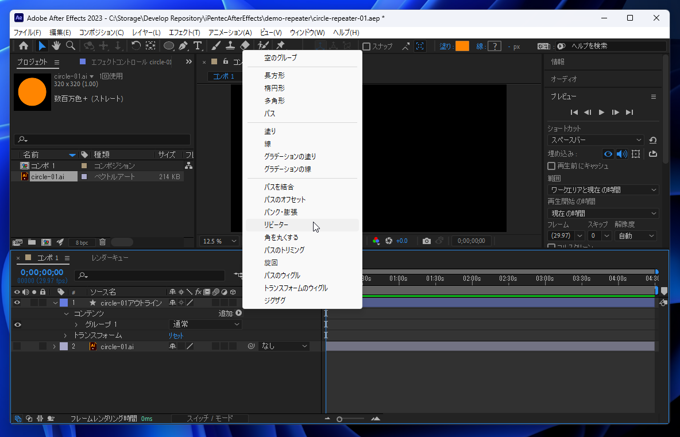
Task: Click add content arrow button (追加)
Action: coord(239,313)
